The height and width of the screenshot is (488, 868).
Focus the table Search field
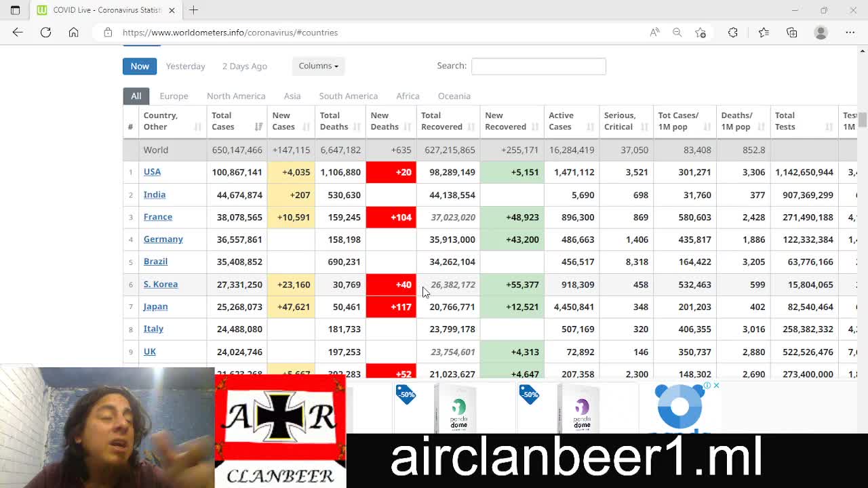tap(538, 66)
